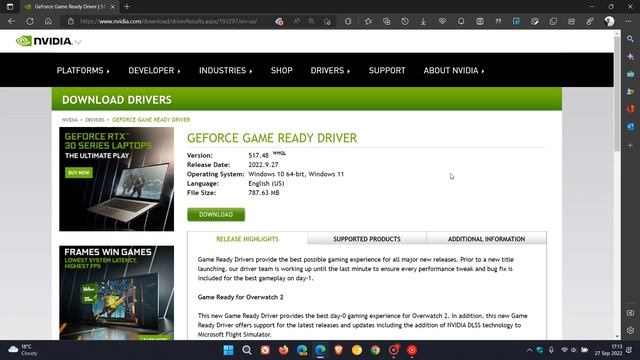
Task: Open the Windows Start menu
Action: tap(228, 350)
